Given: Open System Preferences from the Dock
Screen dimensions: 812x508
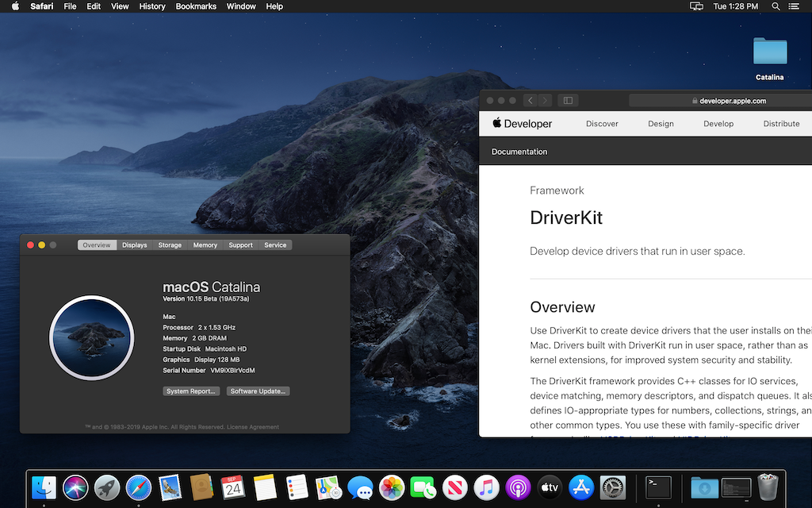Looking at the screenshot, I should 613,487.
